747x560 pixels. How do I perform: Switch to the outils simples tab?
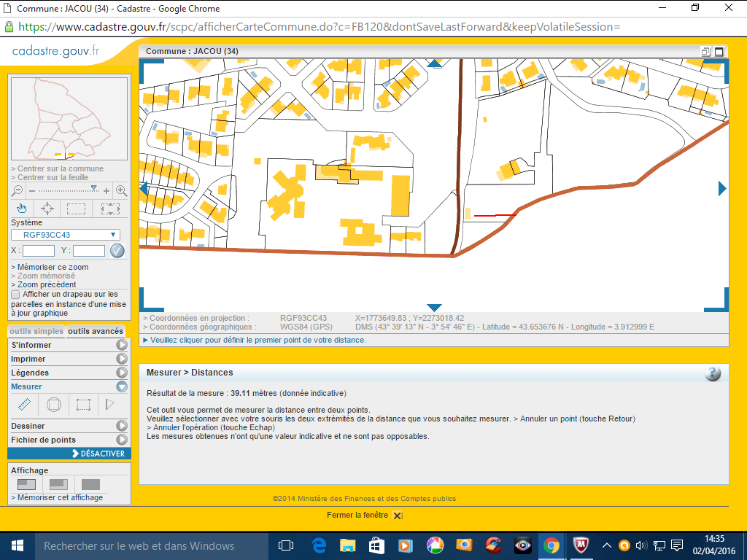36,331
